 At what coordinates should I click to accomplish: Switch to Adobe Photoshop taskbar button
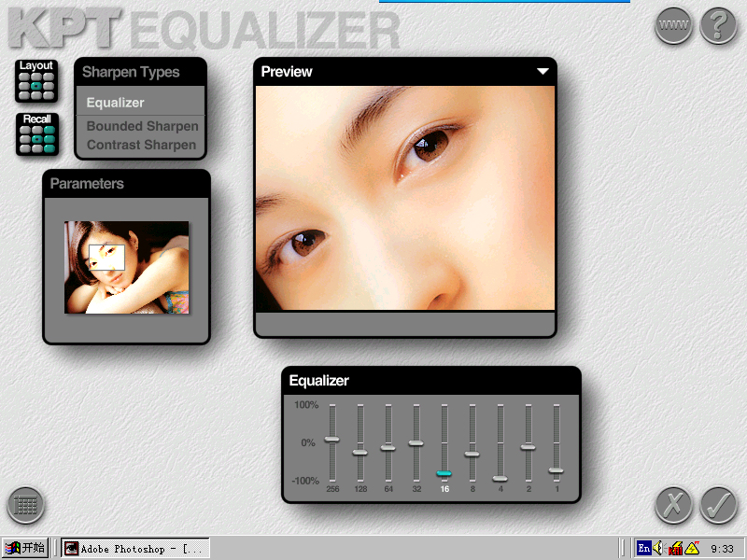click(x=135, y=548)
